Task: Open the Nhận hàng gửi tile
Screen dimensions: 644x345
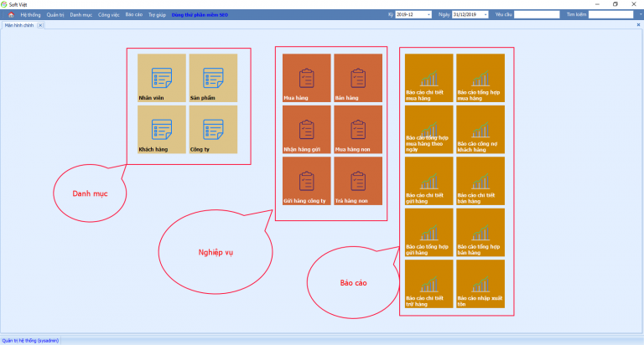Action: [x=306, y=130]
